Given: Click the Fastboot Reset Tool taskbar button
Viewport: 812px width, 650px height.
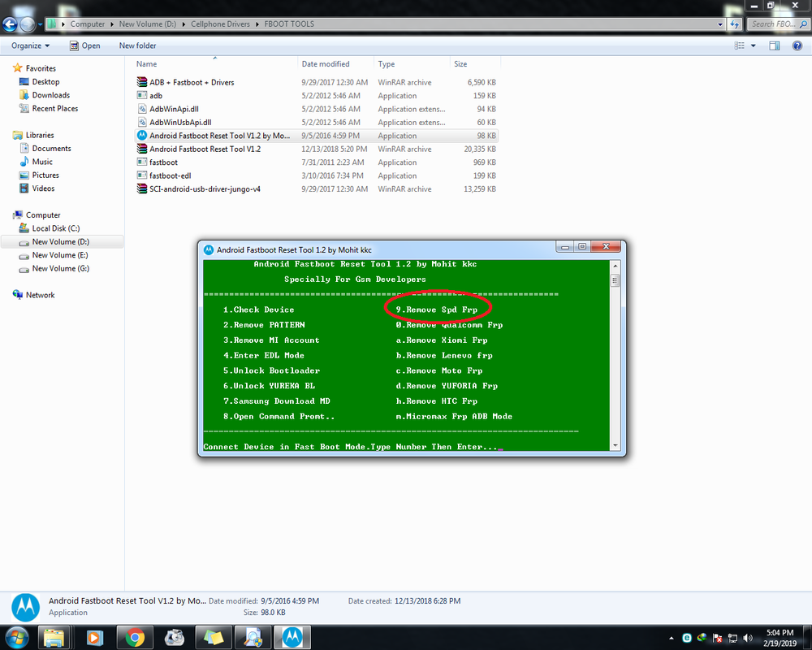Looking at the screenshot, I should tap(292, 638).
